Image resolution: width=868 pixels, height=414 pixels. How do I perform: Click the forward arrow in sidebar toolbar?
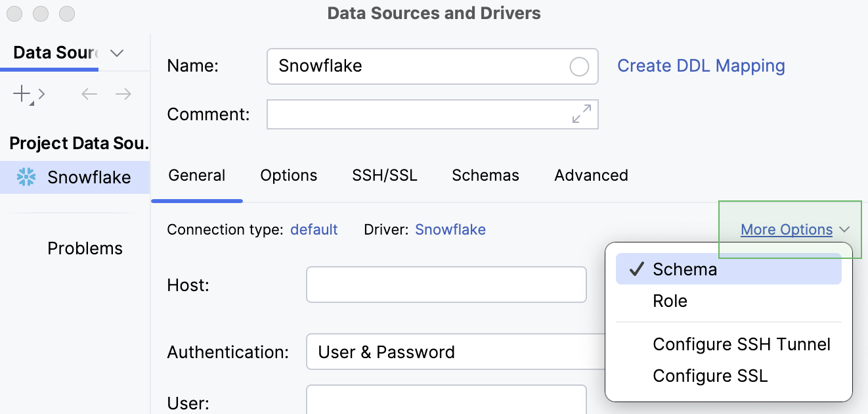point(123,94)
